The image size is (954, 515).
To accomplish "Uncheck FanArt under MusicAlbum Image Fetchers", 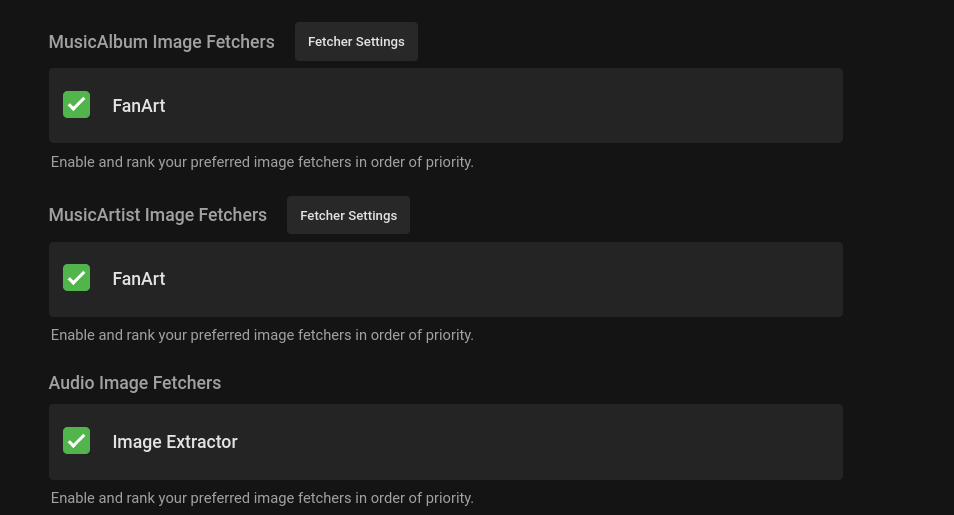I will 77,105.
